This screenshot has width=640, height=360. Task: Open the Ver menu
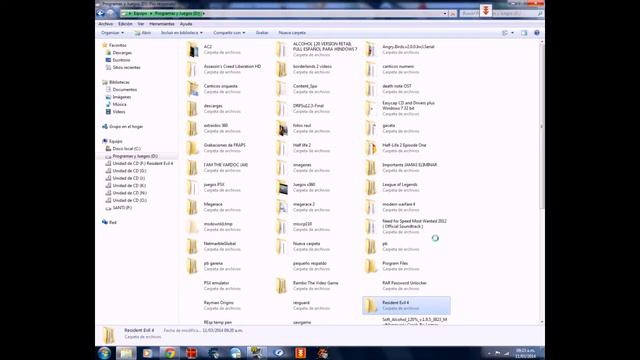(140, 24)
